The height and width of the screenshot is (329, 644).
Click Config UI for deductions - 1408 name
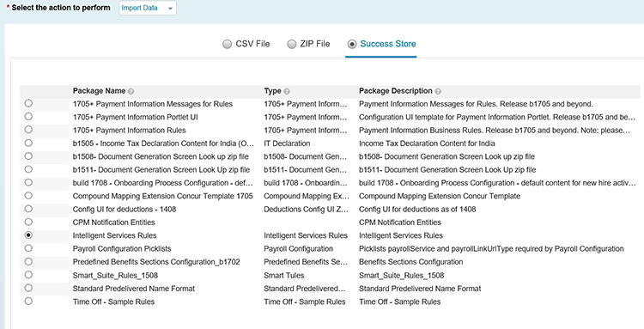[125, 209]
